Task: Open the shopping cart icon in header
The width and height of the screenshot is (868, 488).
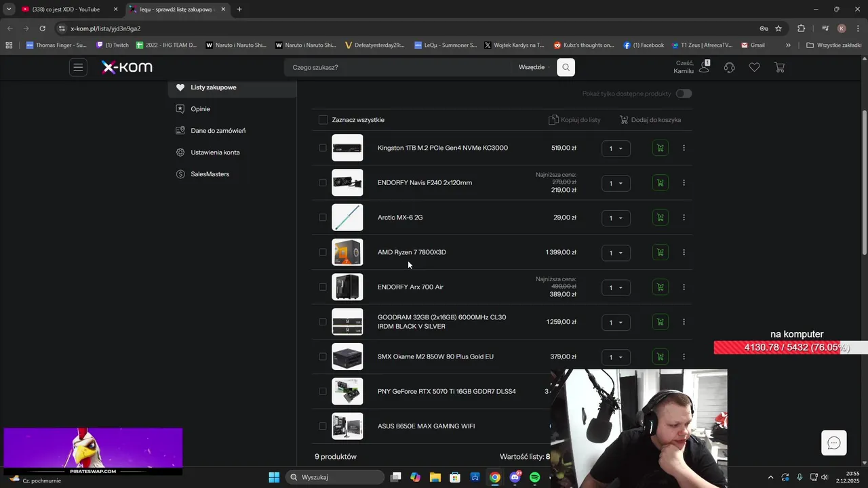Action: pos(779,67)
